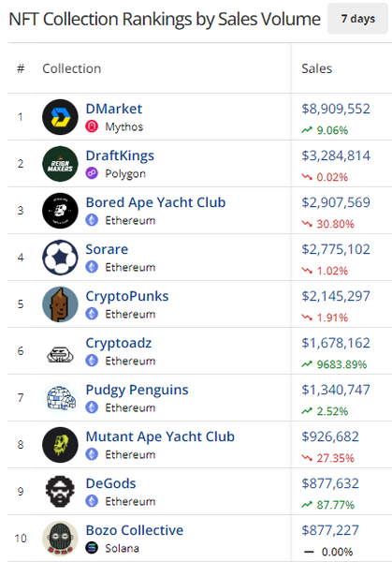Select the Bored Ape Yacht Club avatar
The image size is (392, 562).
pyautogui.click(x=60, y=211)
